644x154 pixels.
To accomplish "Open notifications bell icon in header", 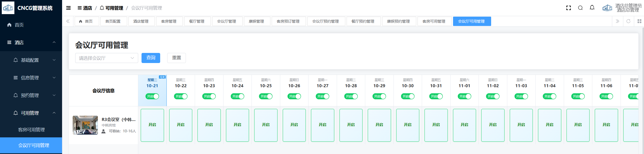I will click(592, 8).
